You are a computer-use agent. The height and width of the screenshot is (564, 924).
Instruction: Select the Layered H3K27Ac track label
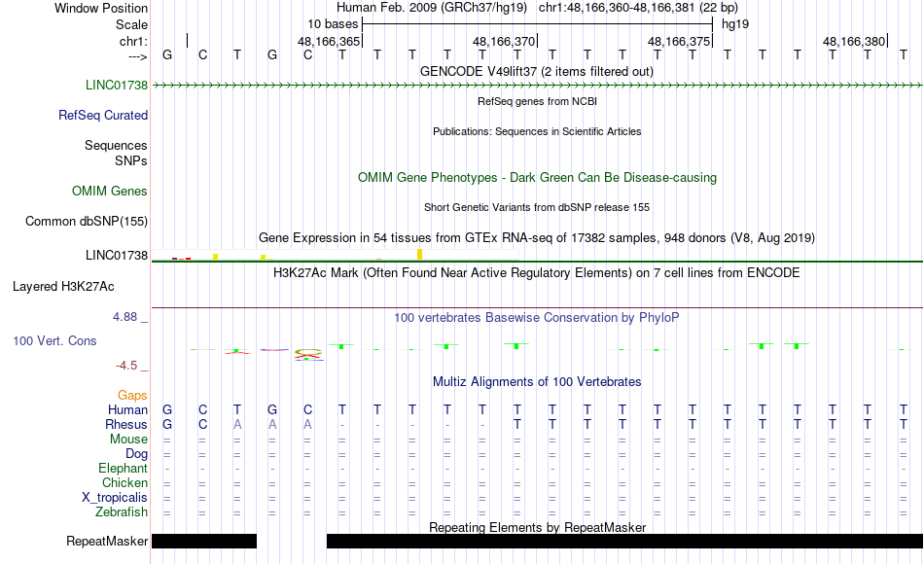(x=63, y=287)
